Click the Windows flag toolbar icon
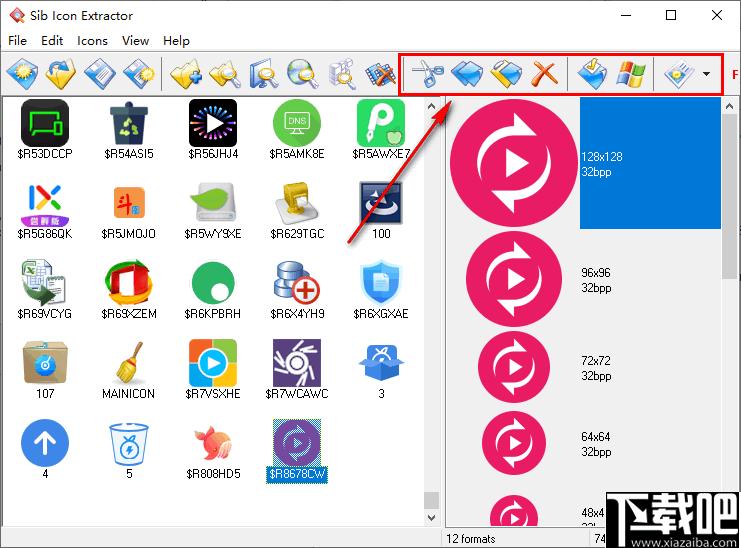The width and height of the screenshot is (741, 548). point(631,74)
